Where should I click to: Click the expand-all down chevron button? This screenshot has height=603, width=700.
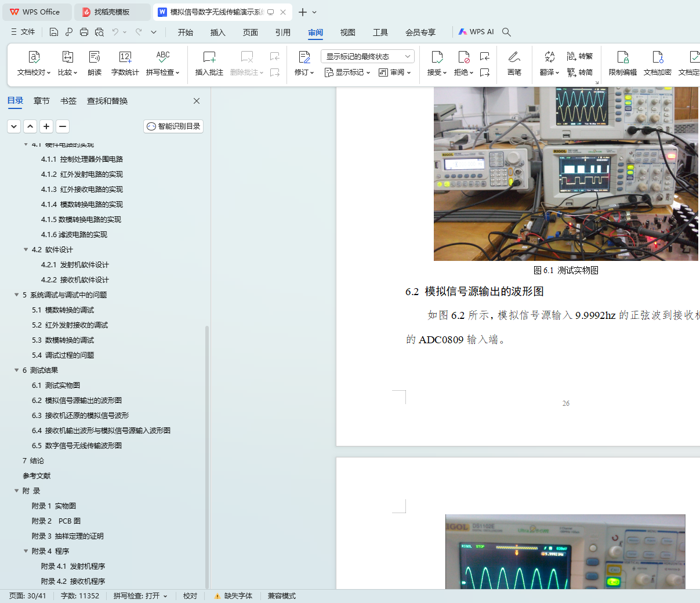pos(14,126)
